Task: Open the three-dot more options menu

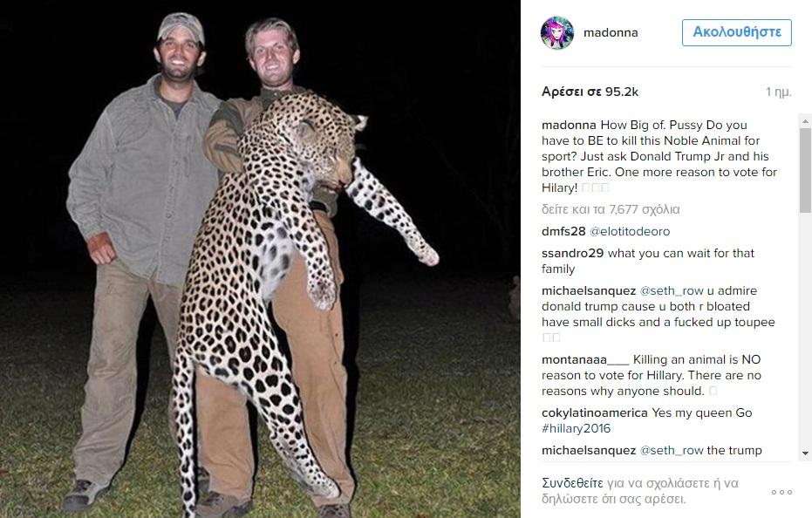Action: coord(781,492)
